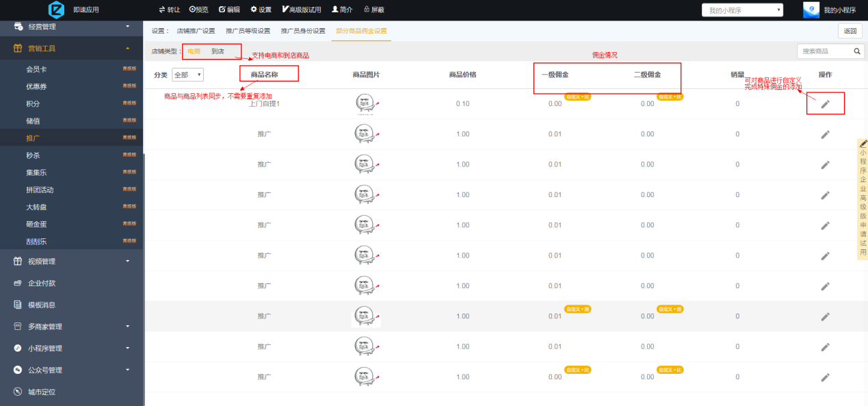Viewport: 868px width, 406px height.
Task: Open 秒杀 in the sidebar
Action: coord(33,155)
